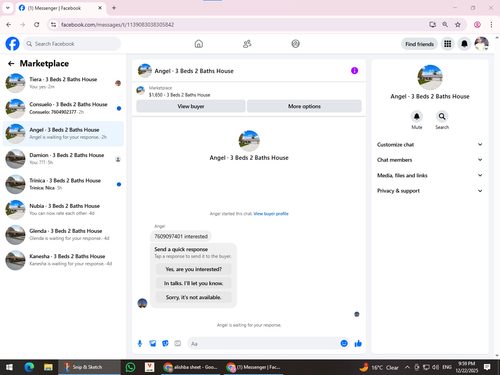500x375 pixels.
Task: Send quick reply 'Yes, are you interested?'
Action: click(x=194, y=269)
